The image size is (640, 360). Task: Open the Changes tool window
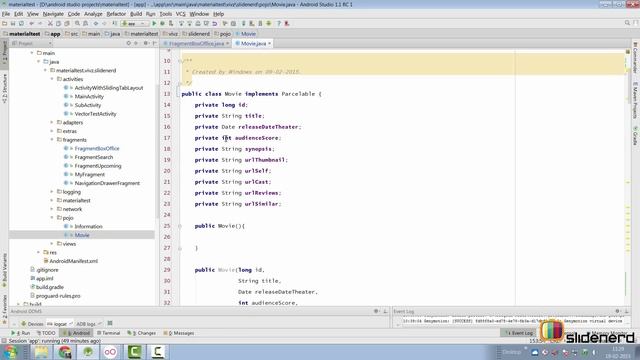(142, 333)
